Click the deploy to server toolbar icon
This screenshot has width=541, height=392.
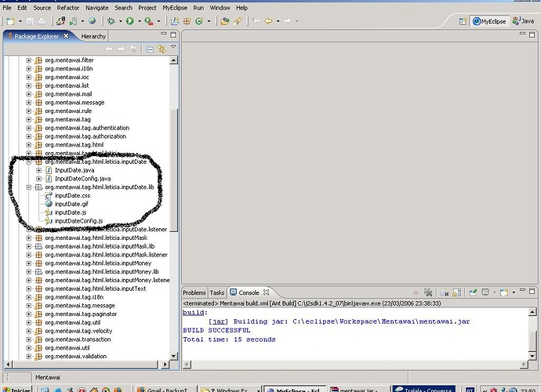(60, 21)
